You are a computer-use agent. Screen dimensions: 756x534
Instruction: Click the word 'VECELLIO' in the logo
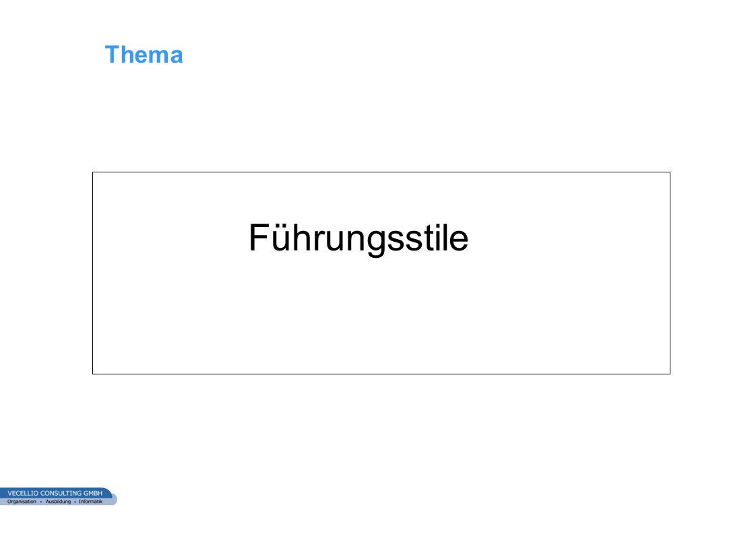23,493
